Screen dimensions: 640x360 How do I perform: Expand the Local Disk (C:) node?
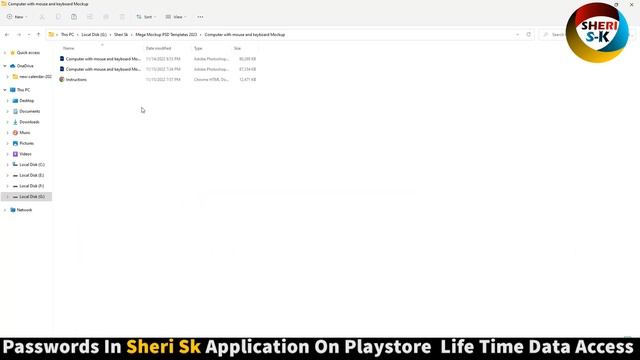7,164
